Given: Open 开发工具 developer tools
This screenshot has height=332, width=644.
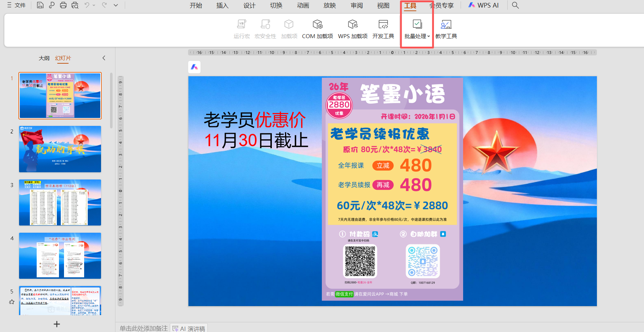Looking at the screenshot, I should click(x=383, y=29).
